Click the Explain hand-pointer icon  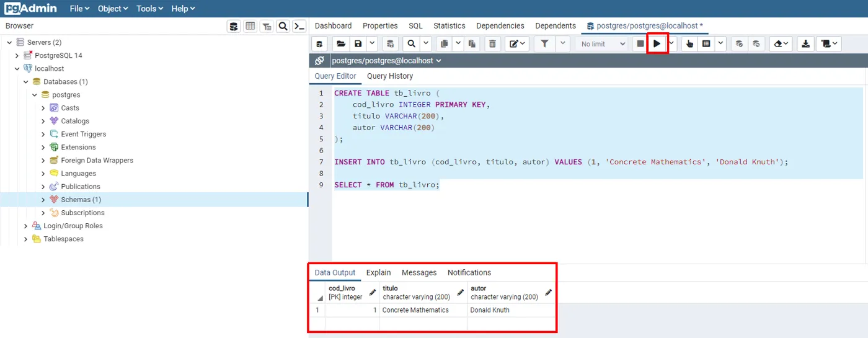click(689, 44)
